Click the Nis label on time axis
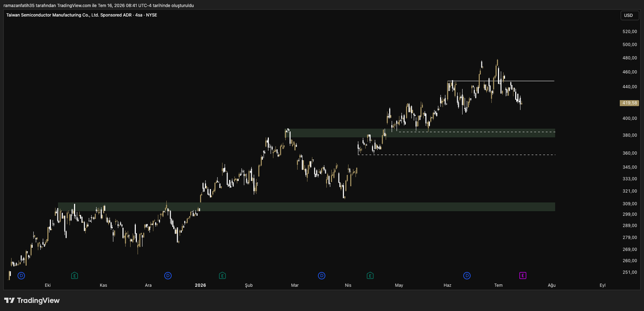 coord(348,286)
